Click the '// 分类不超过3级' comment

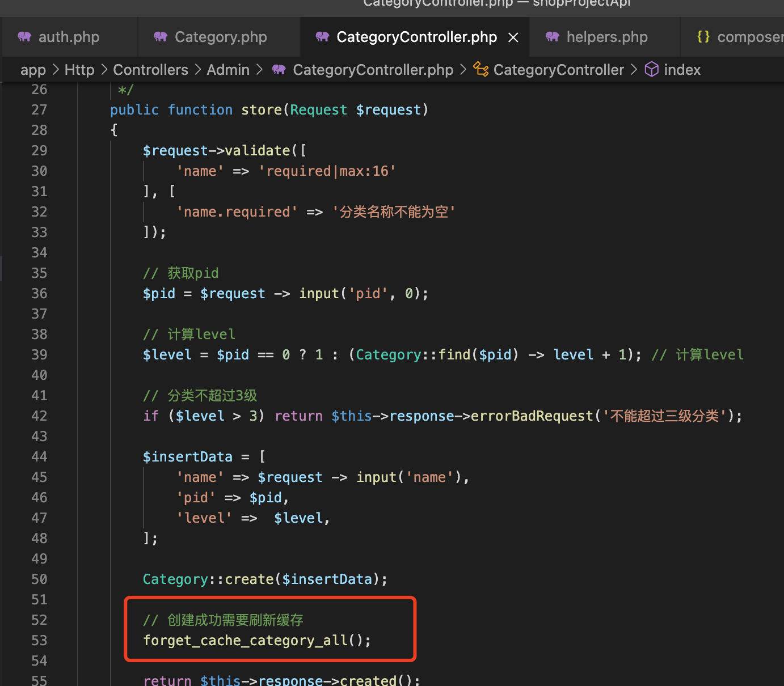coord(200,396)
